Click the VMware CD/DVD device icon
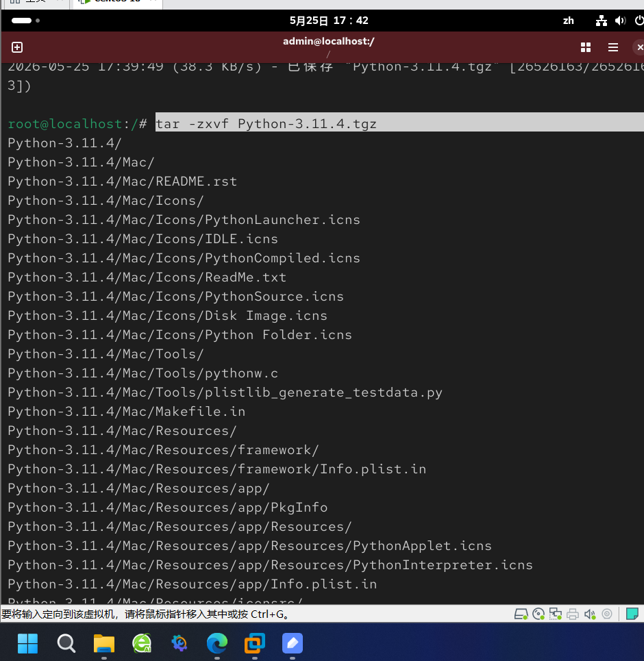This screenshot has width=644, height=661. [538, 614]
